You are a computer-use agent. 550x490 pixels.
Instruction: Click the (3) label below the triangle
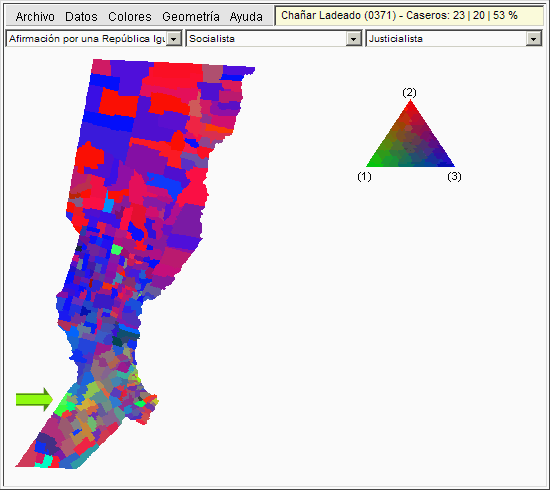point(454,176)
